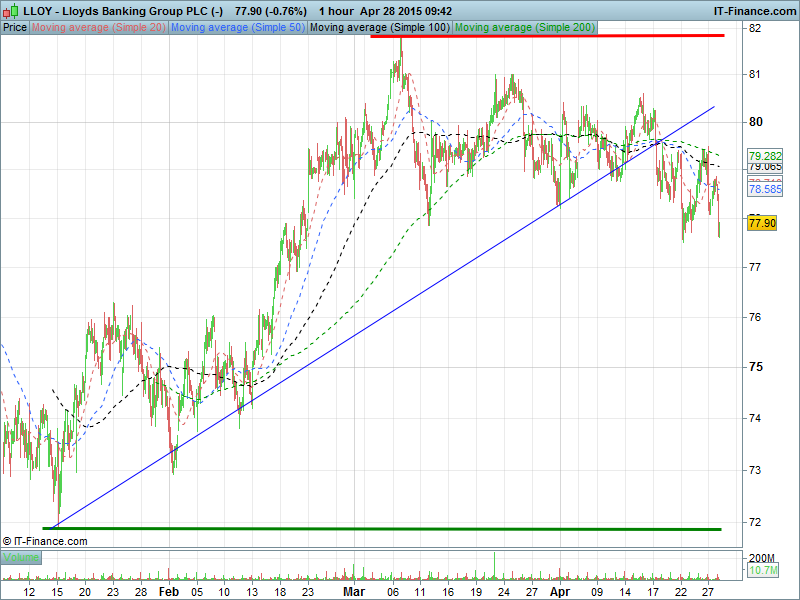
Task: Click the chart icon beside LLOY title
Action: click(x=11, y=11)
